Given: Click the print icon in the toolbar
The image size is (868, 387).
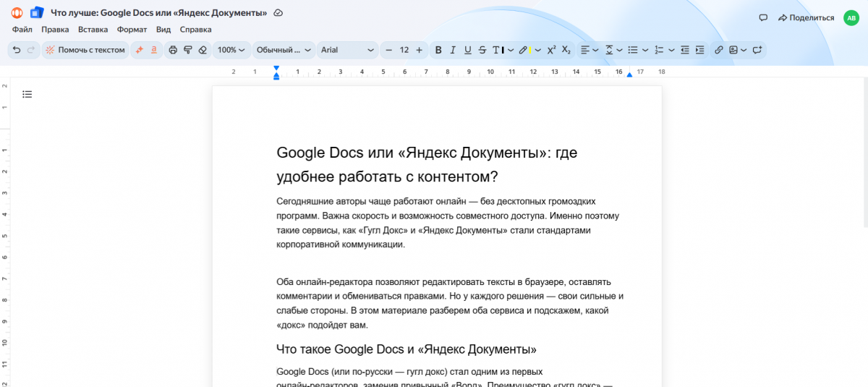Looking at the screenshot, I should (x=173, y=50).
